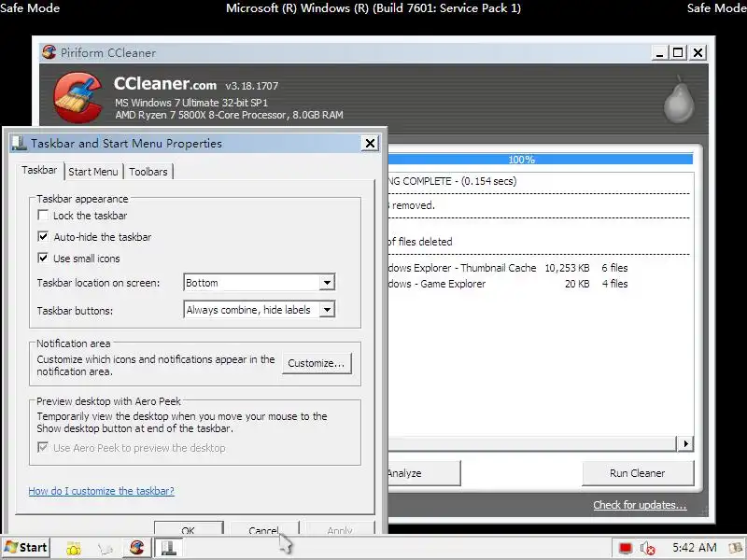Click 'files deleted' line in results
This screenshot has height=560, width=747.
[419, 242]
